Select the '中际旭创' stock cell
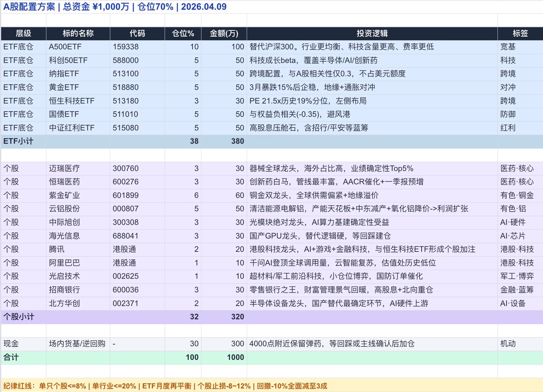The width and height of the screenshot is (543, 392). pos(78,222)
